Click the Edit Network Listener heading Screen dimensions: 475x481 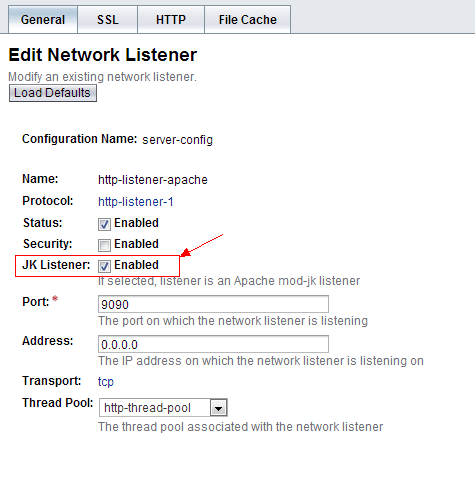pyautogui.click(x=103, y=55)
